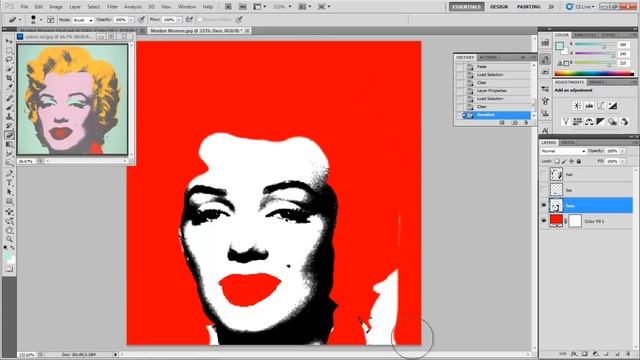640x360 pixels.
Task: Toggle lock position in Layers panel
Action: click(x=571, y=162)
